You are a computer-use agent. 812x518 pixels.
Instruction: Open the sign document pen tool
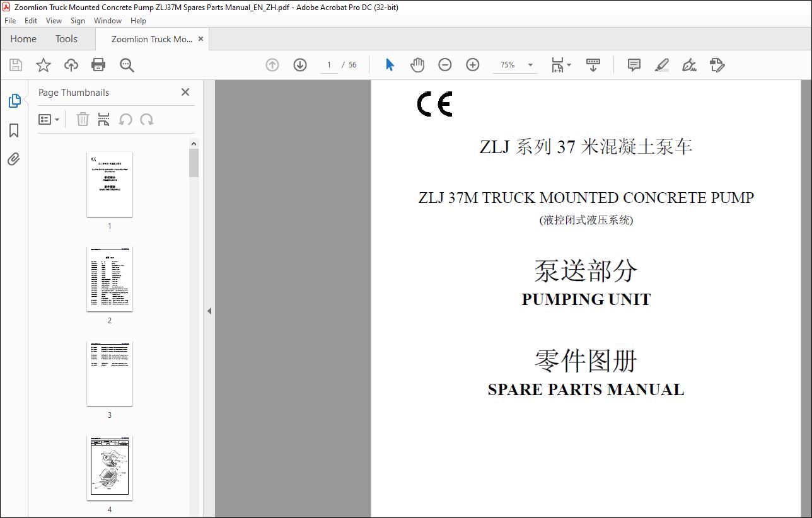pos(689,65)
